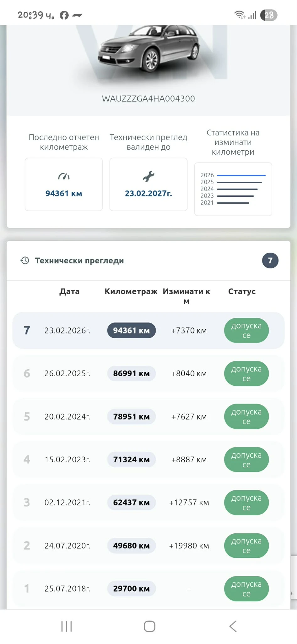
Task: Tap 'допуска се' status for 02.12.2021г.
Action: tap(246, 503)
